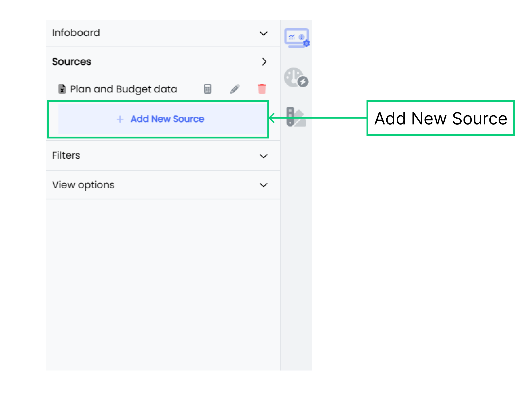
Task: Click the plus icon in Add New Source
Action: (120, 119)
